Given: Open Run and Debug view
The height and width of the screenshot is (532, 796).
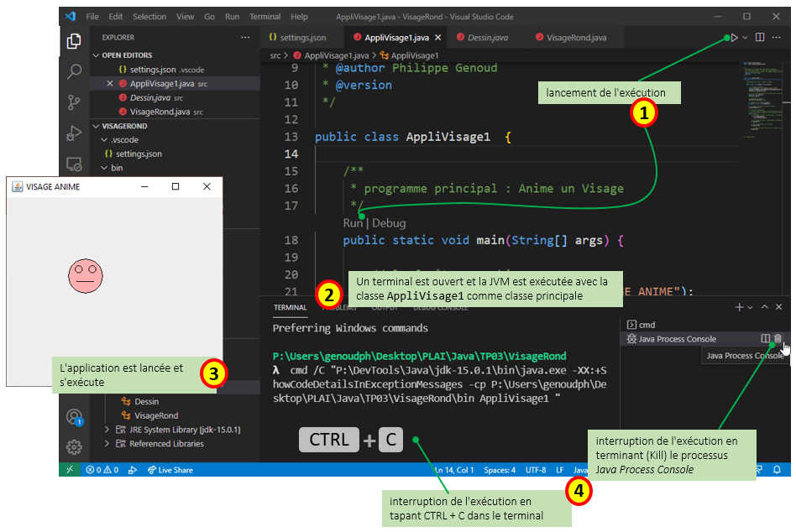Looking at the screenshot, I should pos(74,133).
